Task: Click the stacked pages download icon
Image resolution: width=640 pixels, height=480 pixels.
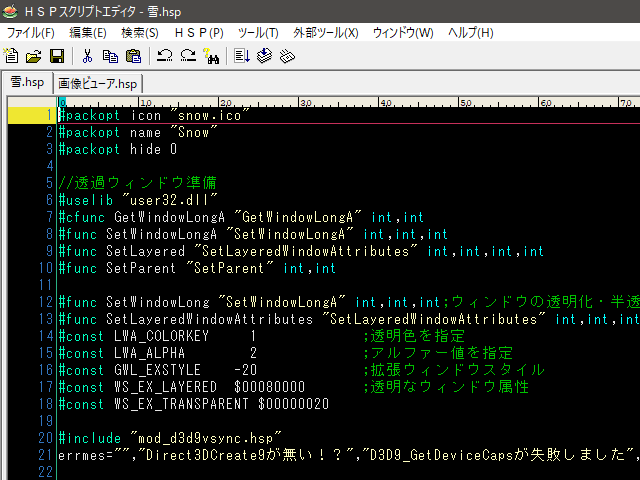Action: [264, 56]
